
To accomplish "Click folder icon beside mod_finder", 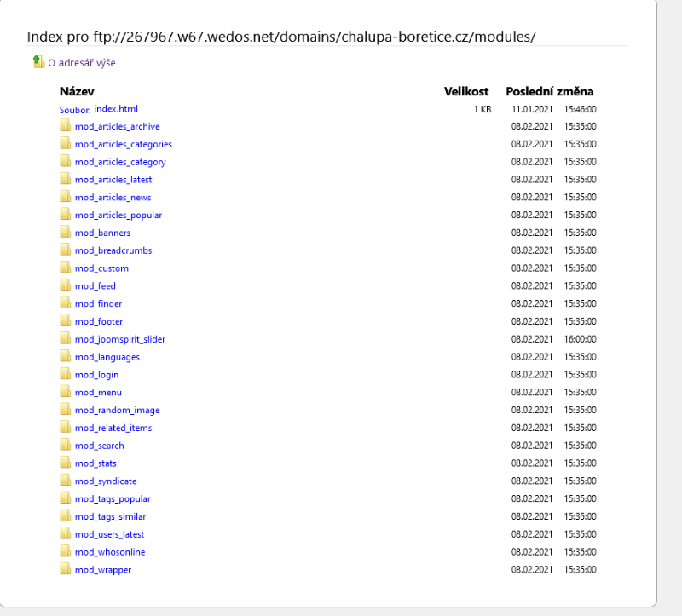I will coord(66,303).
